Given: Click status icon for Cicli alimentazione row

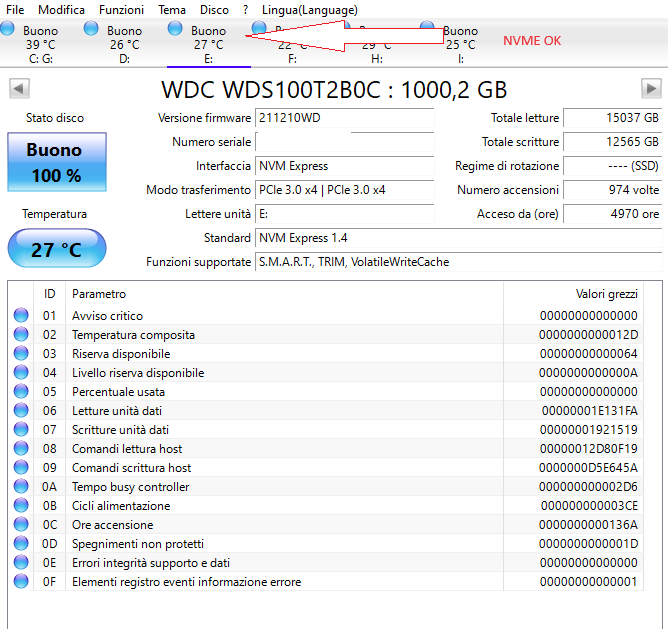Looking at the screenshot, I should click(21, 505).
